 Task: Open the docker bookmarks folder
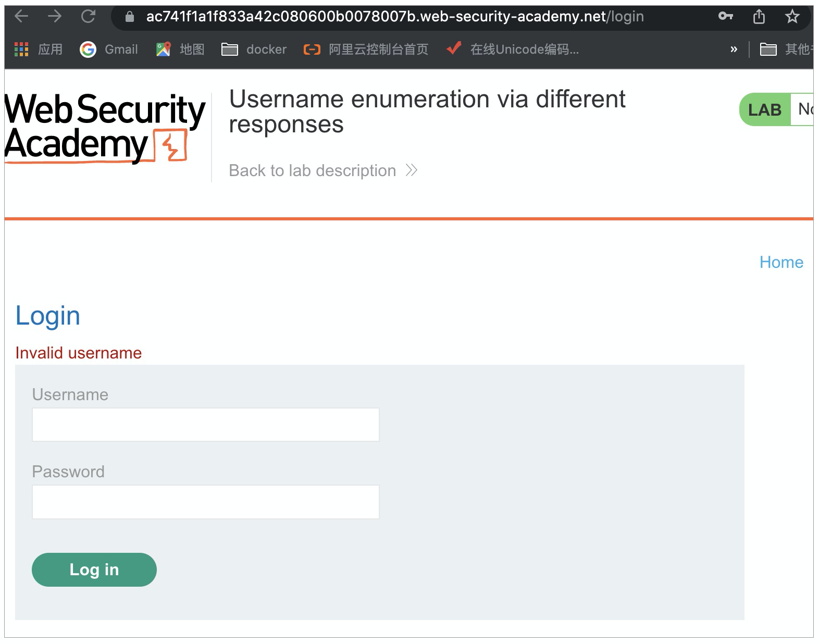pos(254,49)
